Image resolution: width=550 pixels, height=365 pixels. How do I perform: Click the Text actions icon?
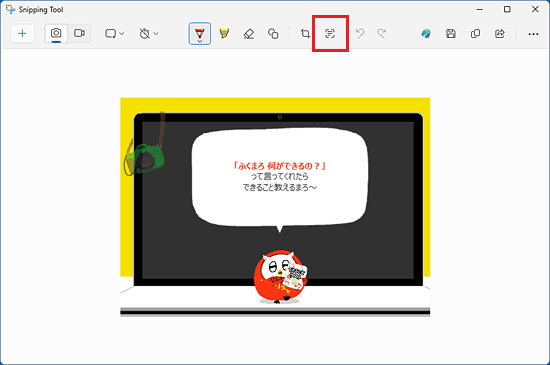click(330, 34)
